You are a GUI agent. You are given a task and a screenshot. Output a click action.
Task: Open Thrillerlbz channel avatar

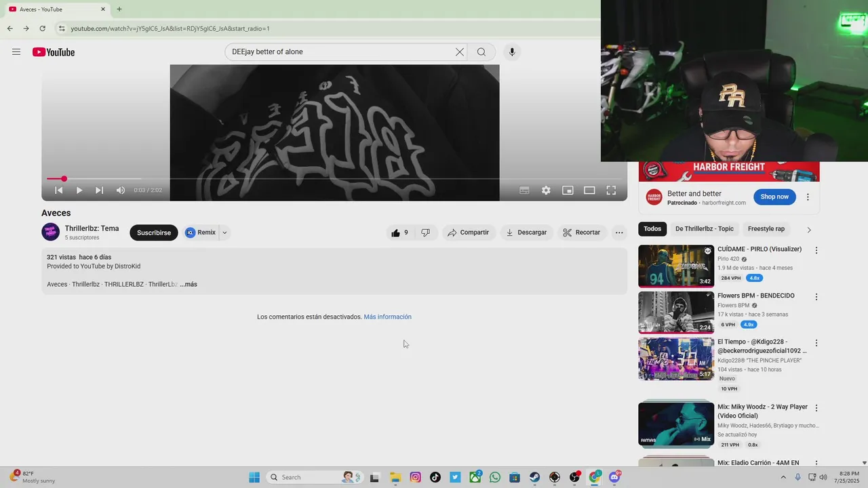pyautogui.click(x=51, y=232)
